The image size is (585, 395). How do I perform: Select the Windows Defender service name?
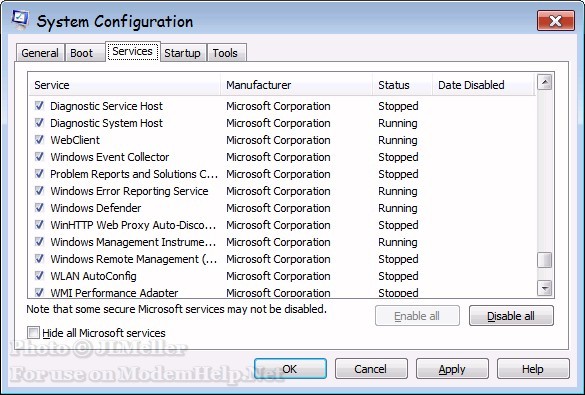[96, 208]
